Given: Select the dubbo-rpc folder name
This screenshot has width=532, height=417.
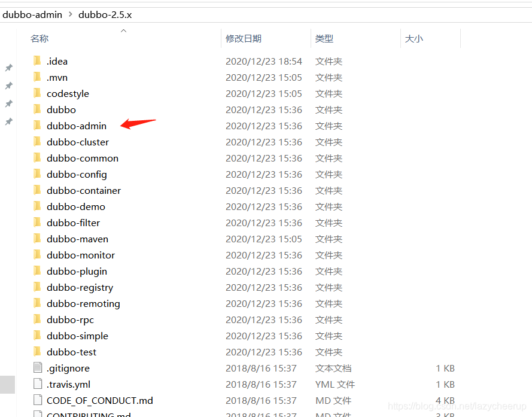Looking at the screenshot, I should tap(70, 320).
